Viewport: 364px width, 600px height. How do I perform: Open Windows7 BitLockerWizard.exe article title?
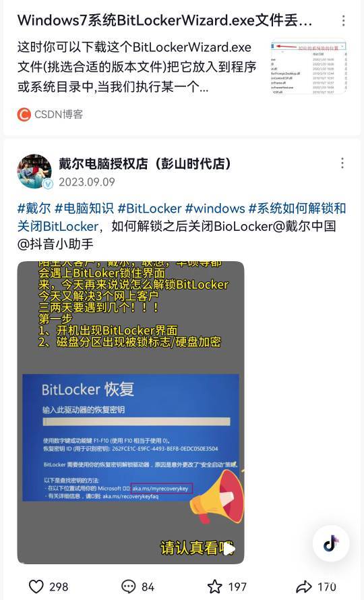(164, 20)
